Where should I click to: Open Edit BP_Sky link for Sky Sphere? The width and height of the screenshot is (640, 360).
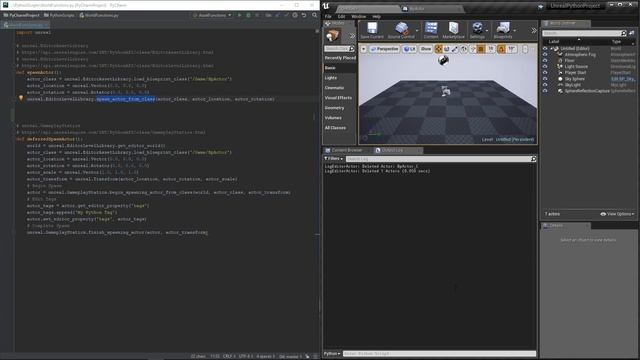pyautogui.click(x=623, y=79)
